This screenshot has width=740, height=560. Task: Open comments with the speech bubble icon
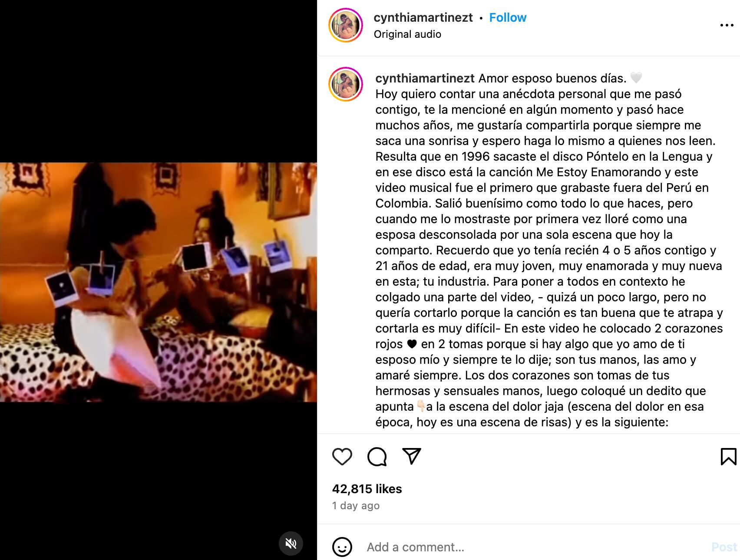[377, 457]
